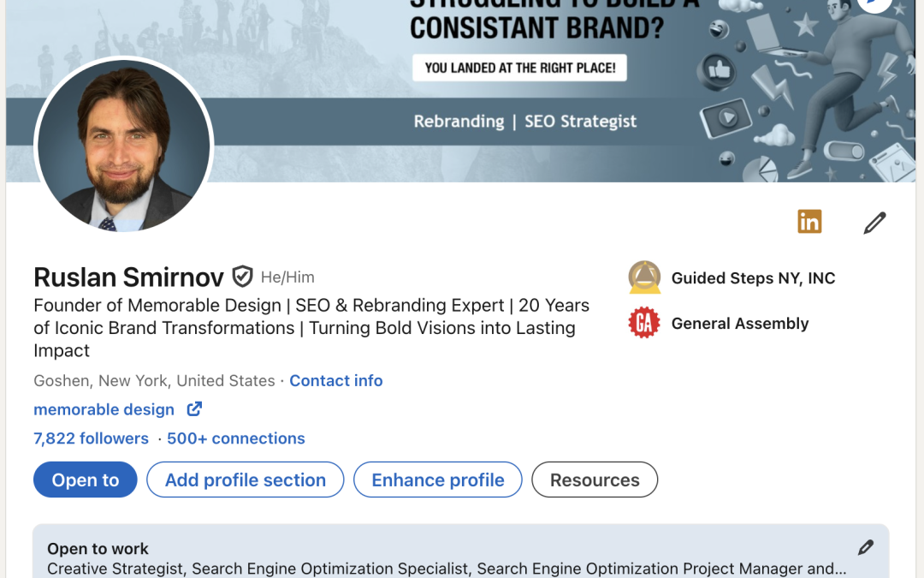Select the Enhance profile button
The image size is (924, 578).
(x=437, y=480)
